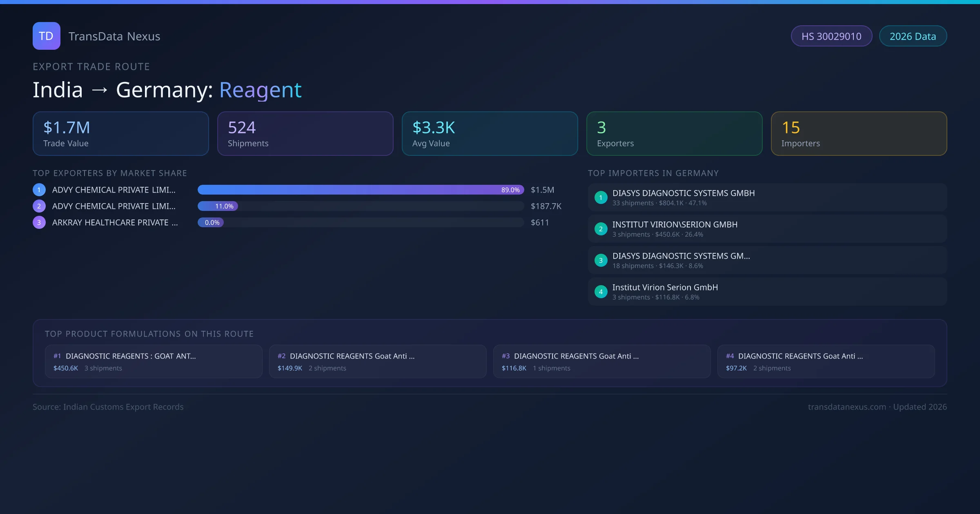The height and width of the screenshot is (514, 980).
Task: Open formulation #4 $97.2K card
Action: pyautogui.click(x=826, y=361)
